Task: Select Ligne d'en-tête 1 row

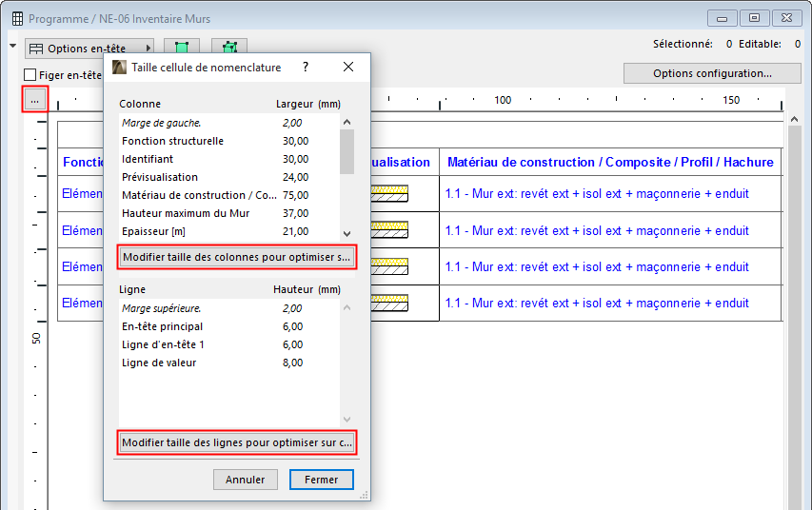Action: click(229, 344)
